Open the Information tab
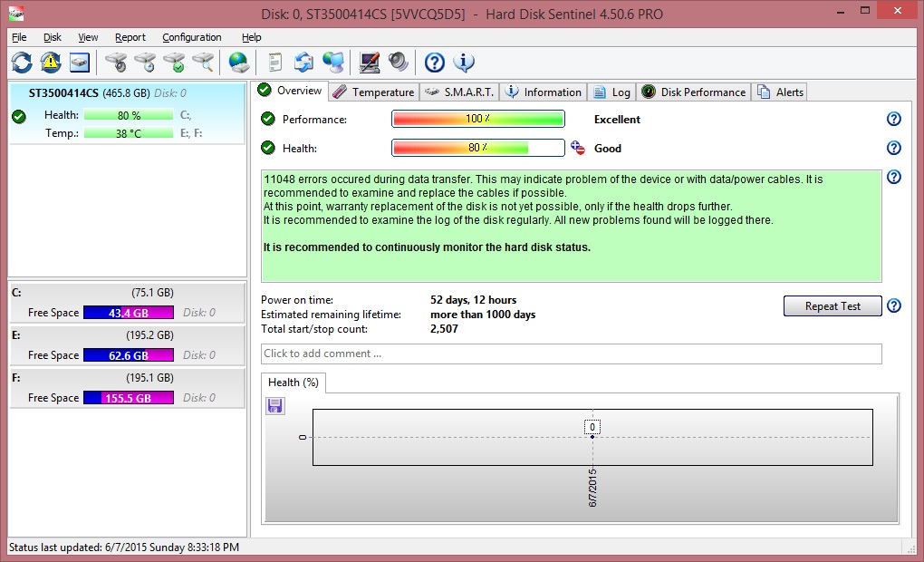Viewport: 924px width, 562px height. coord(544,92)
